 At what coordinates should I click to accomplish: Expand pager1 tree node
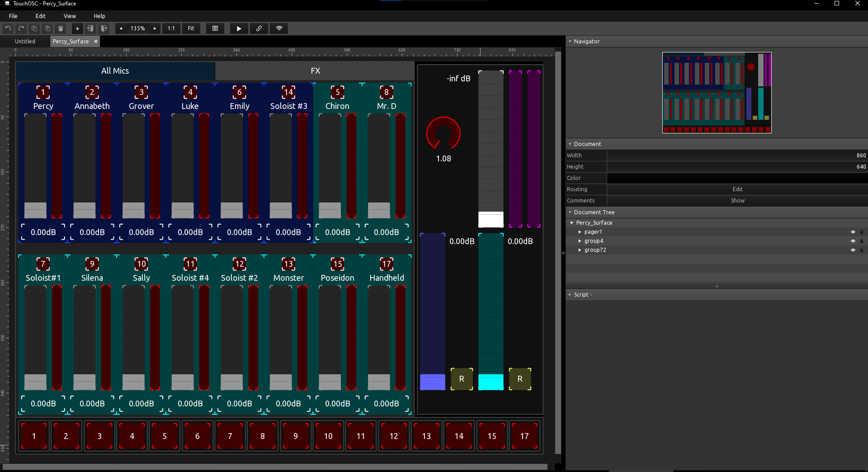point(580,232)
